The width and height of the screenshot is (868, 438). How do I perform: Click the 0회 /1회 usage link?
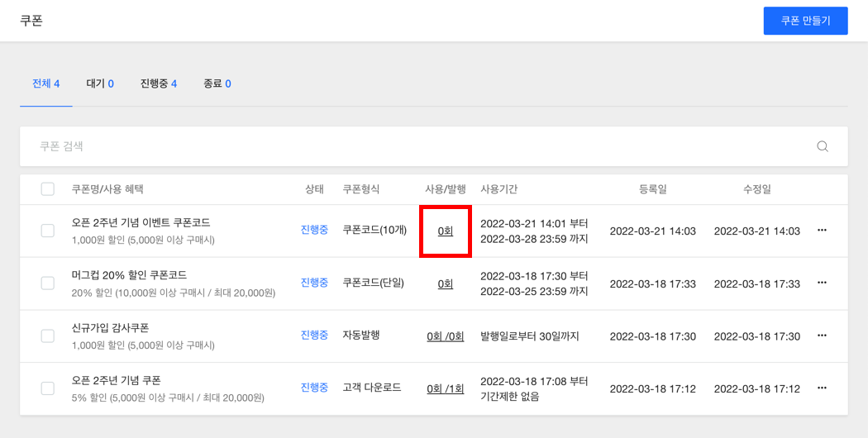tap(446, 388)
